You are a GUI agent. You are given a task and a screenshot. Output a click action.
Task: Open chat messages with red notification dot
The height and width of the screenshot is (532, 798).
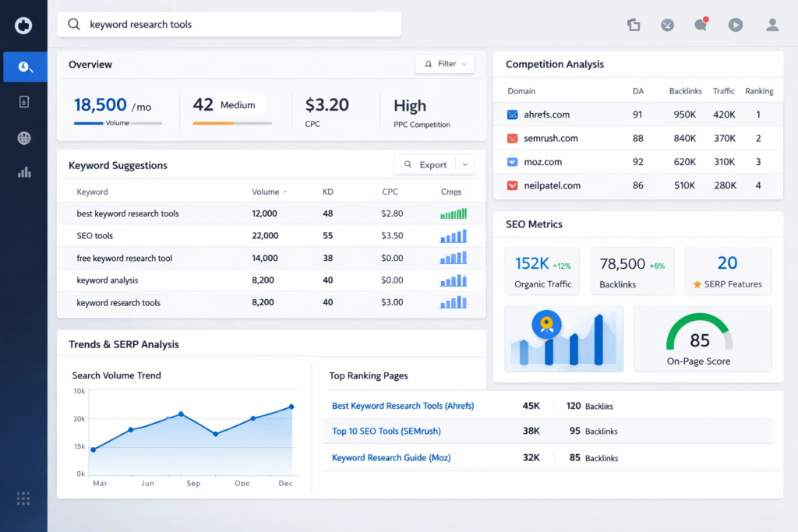(701, 25)
